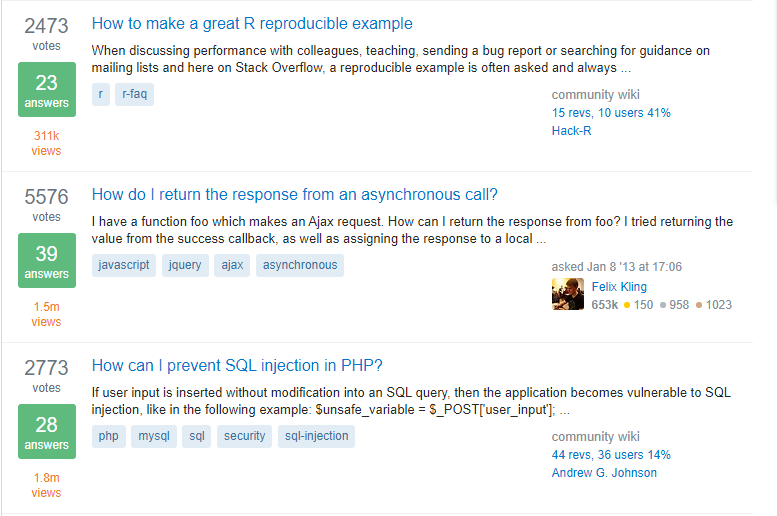The height and width of the screenshot is (516, 777).
Task: Select the sql tag
Action: 196,436
